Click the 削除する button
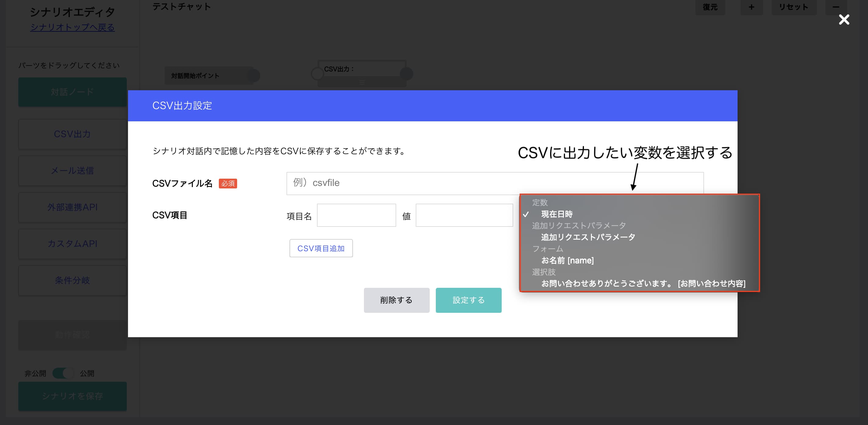This screenshot has height=425, width=868. (x=396, y=300)
